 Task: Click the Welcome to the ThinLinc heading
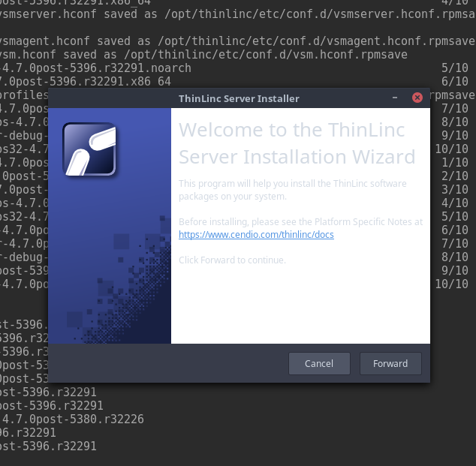[297, 143]
